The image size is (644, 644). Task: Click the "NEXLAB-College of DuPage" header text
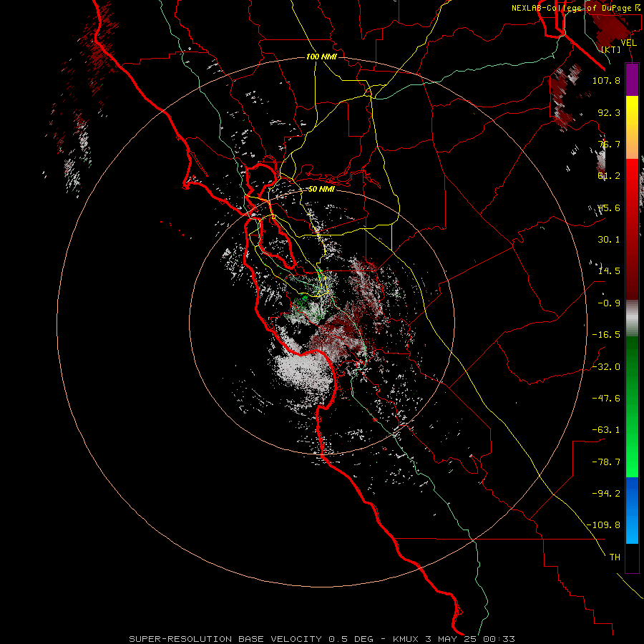point(573,8)
